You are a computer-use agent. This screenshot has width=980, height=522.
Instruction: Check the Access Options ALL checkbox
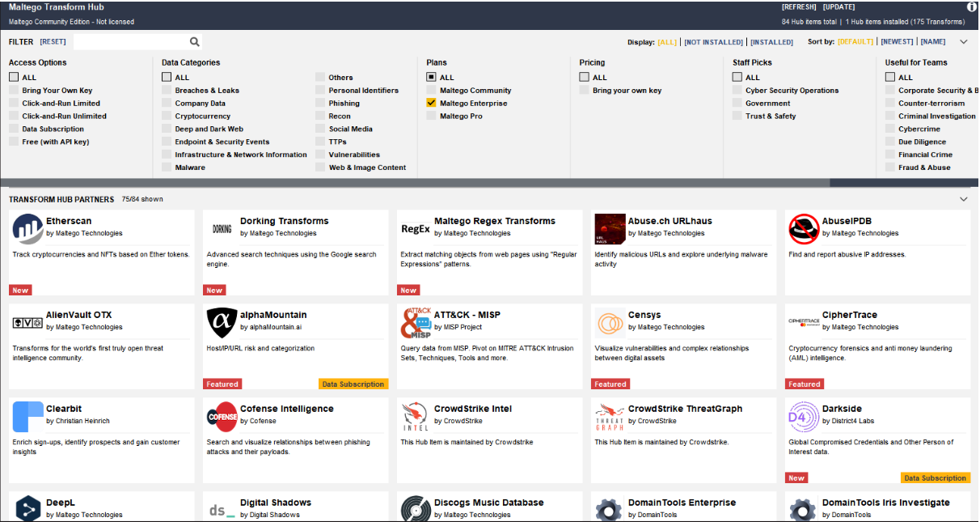[14, 77]
